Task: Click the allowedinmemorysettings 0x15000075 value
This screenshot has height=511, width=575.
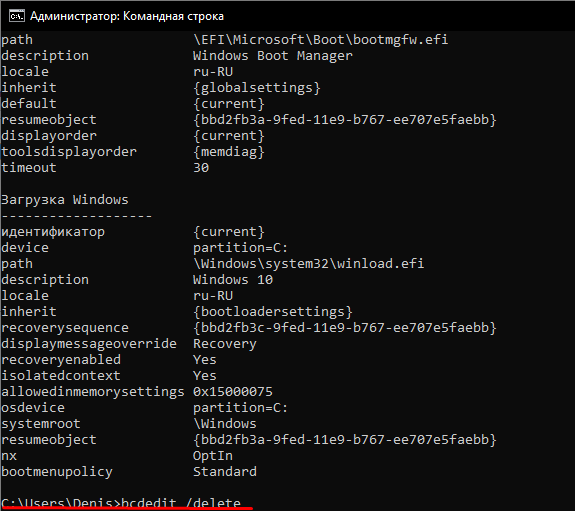Action: tap(233, 391)
